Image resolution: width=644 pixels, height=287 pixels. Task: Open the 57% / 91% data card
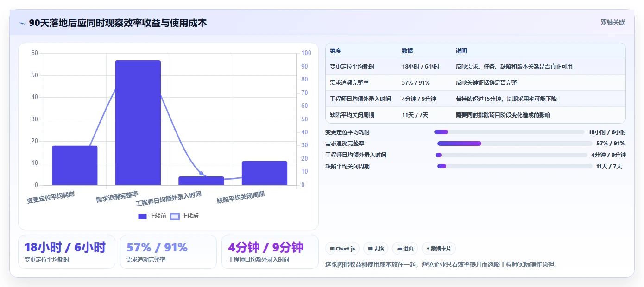[x=168, y=252]
